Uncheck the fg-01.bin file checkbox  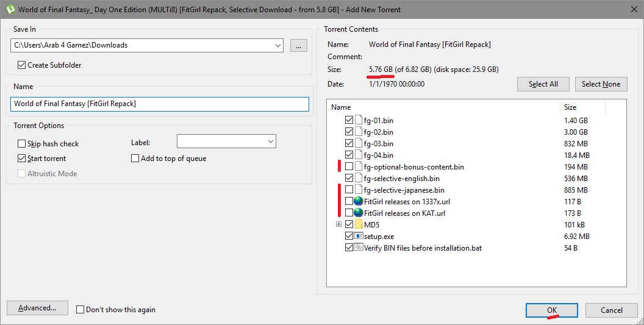coord(349,120)
